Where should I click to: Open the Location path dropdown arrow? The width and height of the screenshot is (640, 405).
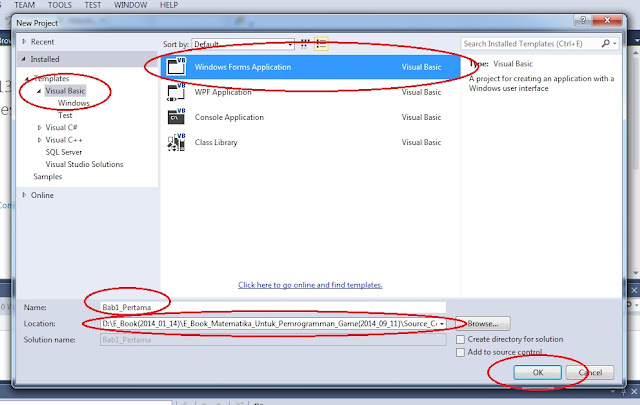442,324
